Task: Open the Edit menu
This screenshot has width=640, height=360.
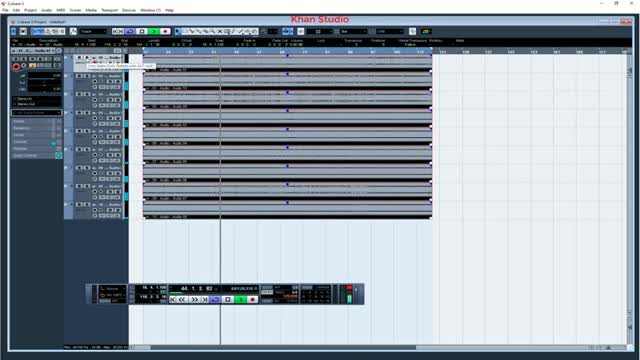Action: pos(16,10)
